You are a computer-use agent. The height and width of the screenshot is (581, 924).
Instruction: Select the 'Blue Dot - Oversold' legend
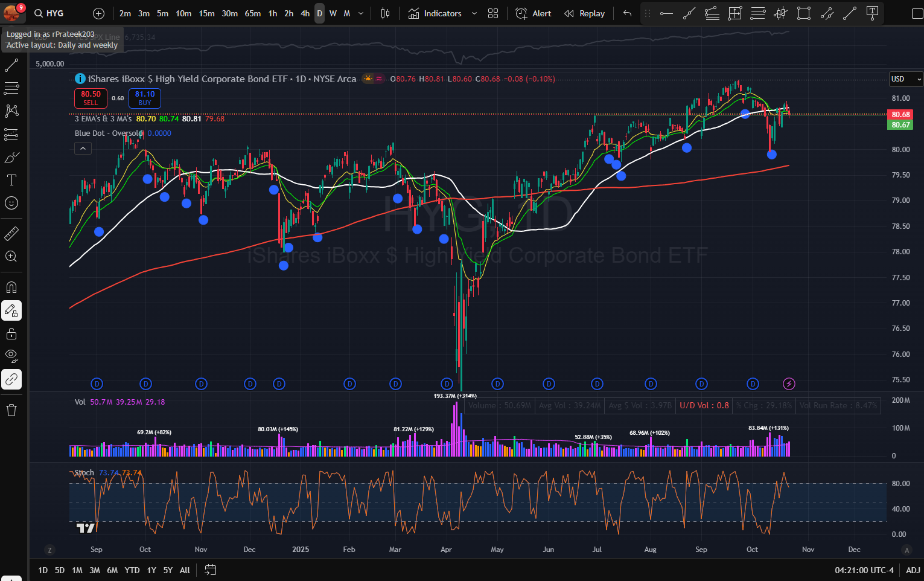coord(109,133)
